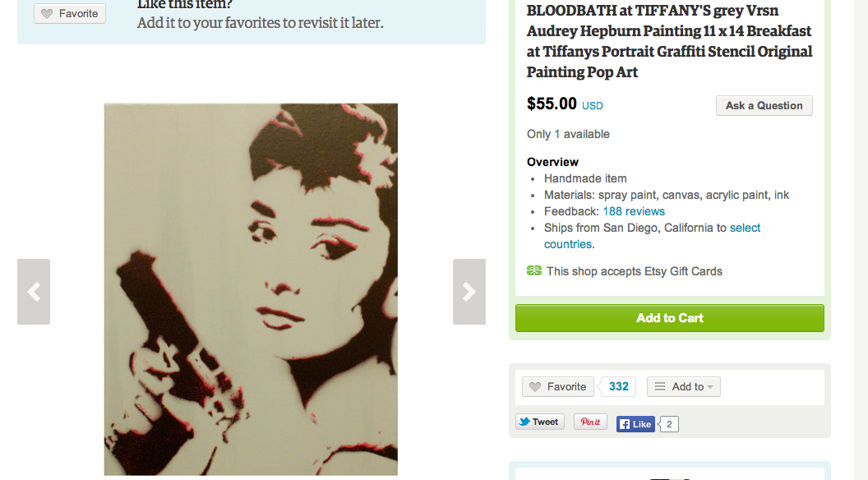
Task: Click the list icon on Add to button
Action: (x=660, y=386)
